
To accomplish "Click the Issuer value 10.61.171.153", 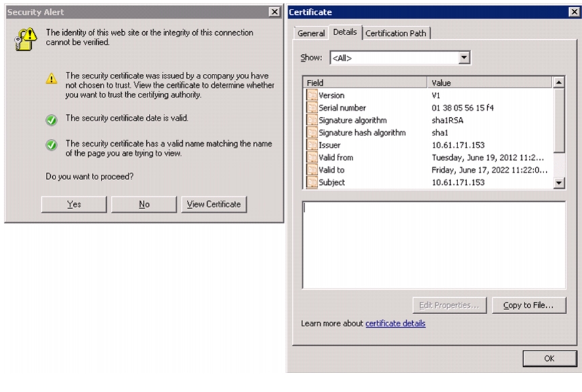I will coord(458,145).
